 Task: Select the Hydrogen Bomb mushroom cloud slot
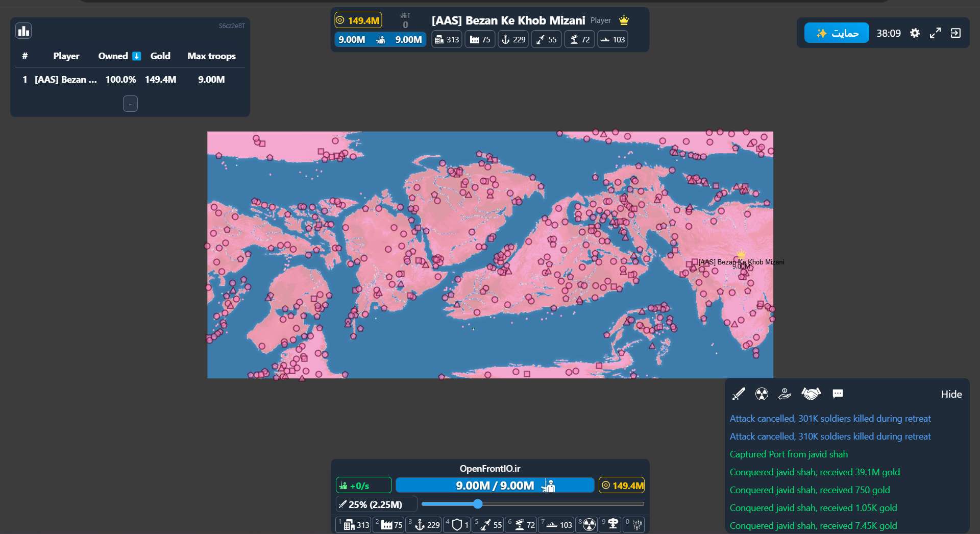tap(611, 525)
